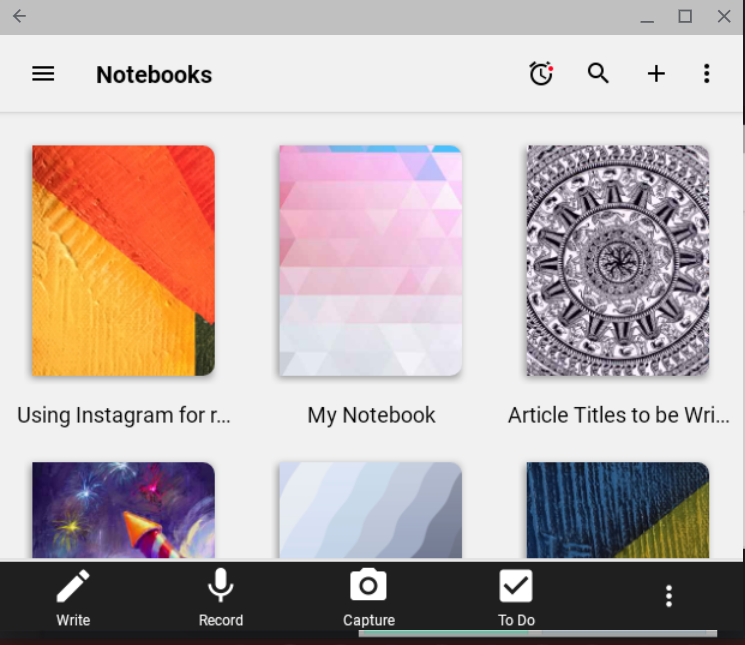This screenshot has width=745, height=645.
Task: Tap the Record microphone icon
Action: click(x=220, y=585)
